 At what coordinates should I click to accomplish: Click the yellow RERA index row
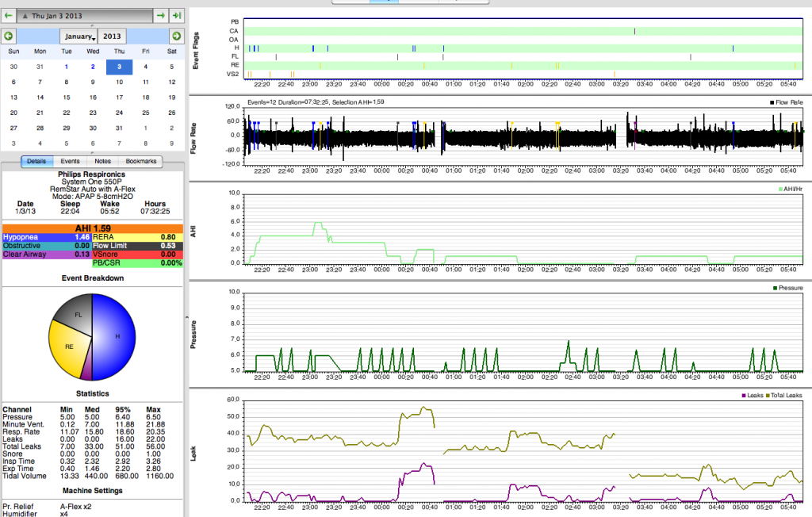click(x=137, y=237)
